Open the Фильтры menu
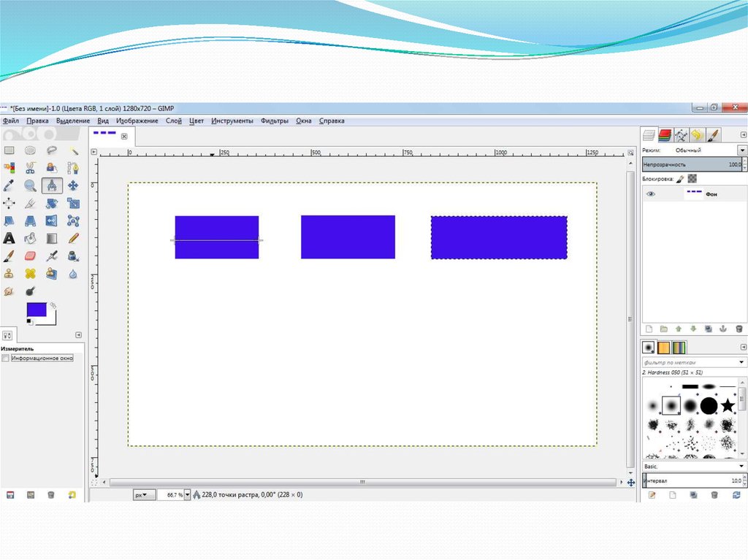 [274, 121]
